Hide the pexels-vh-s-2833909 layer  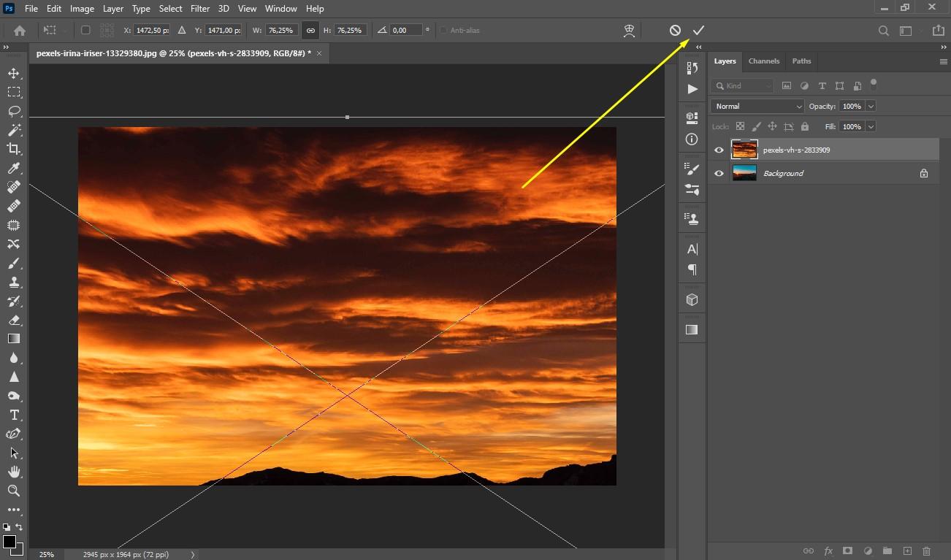pyautogui.click(x=719, y=150)
